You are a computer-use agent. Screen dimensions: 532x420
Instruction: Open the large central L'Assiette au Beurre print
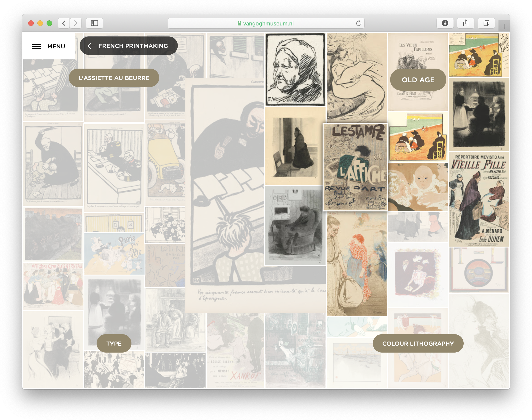[224, 195]
